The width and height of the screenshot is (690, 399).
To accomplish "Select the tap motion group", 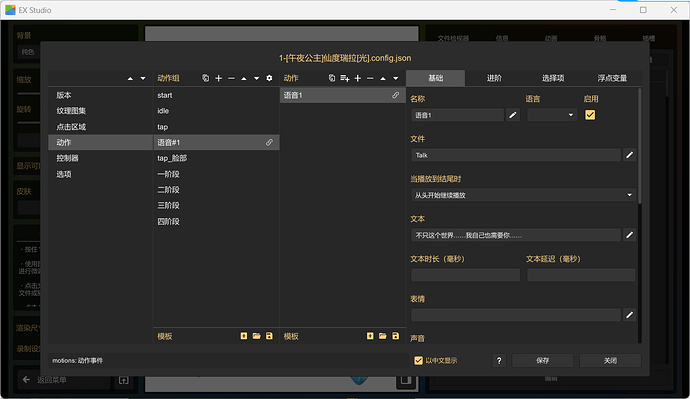I will click(216, 127).
